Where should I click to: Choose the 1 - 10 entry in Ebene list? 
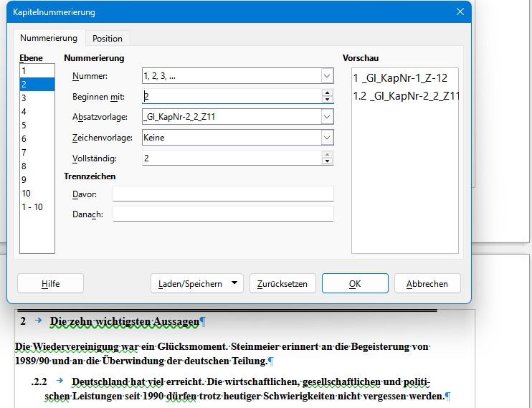click(x=37, y=207)
